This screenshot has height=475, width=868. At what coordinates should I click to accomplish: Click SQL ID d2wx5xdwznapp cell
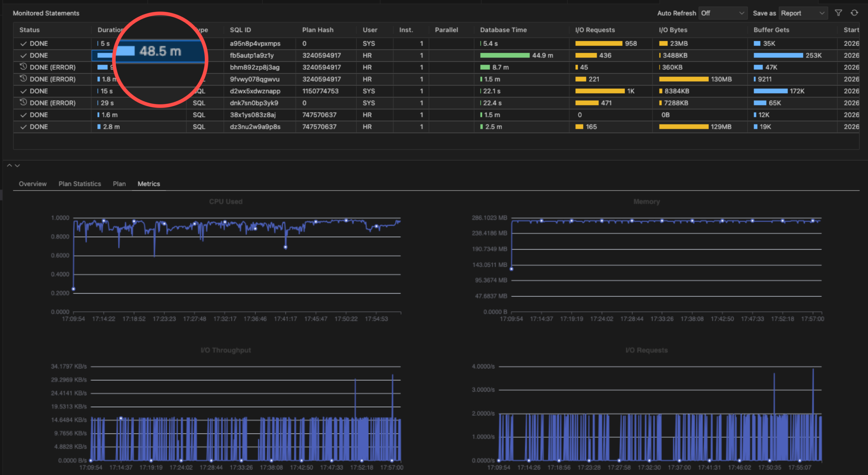coord(255,91)
